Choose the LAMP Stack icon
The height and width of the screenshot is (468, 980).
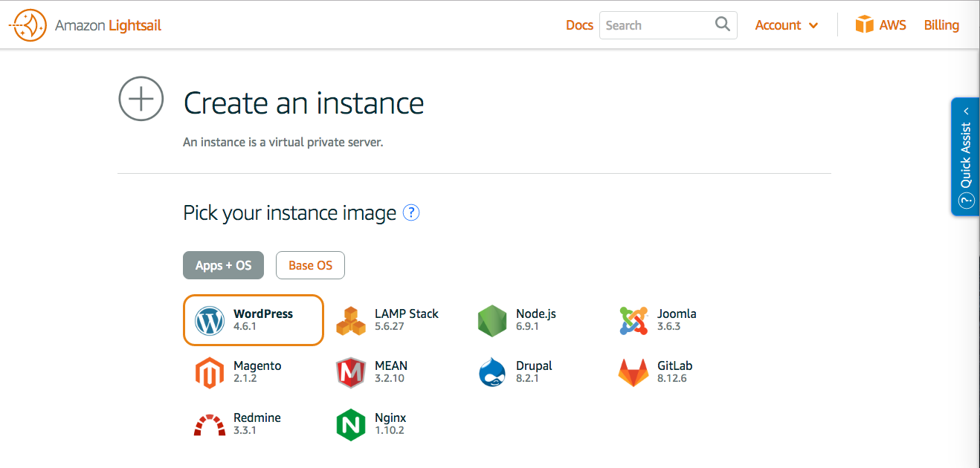coord(351,321)
